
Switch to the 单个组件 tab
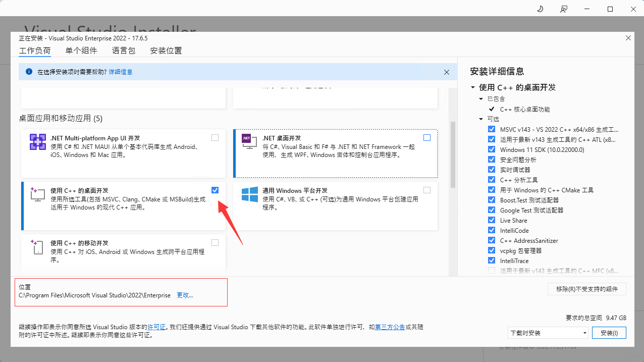click(81, 50)
